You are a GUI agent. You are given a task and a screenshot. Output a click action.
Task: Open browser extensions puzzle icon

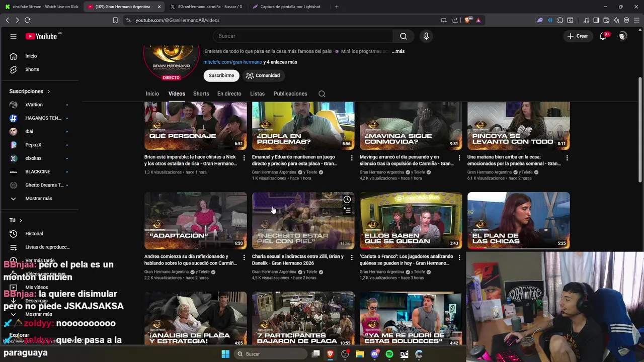(560, 20)
